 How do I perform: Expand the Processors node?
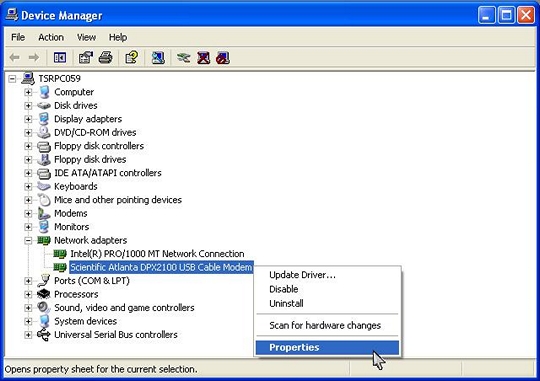pyautogui.click(x=28, y=295)
